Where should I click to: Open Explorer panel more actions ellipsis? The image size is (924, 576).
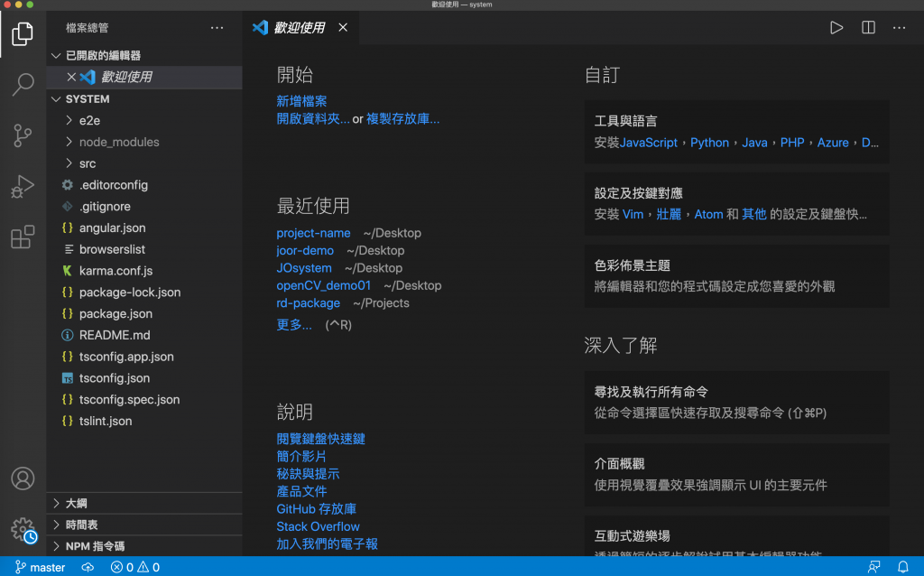point(217,28)
